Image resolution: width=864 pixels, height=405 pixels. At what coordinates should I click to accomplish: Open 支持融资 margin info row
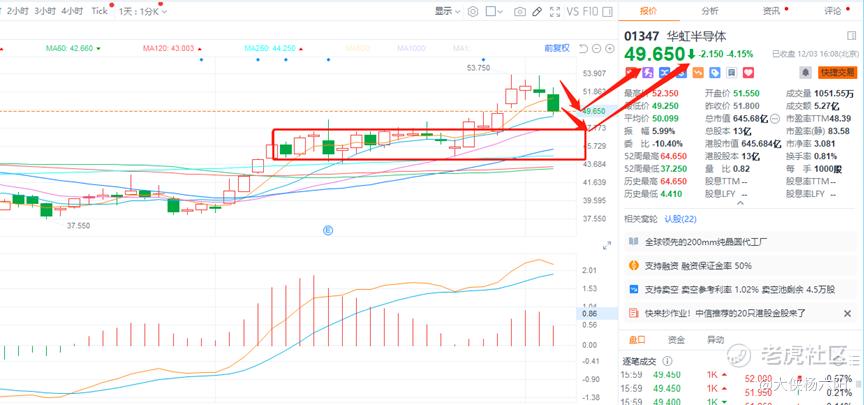(x=741, y=266)
